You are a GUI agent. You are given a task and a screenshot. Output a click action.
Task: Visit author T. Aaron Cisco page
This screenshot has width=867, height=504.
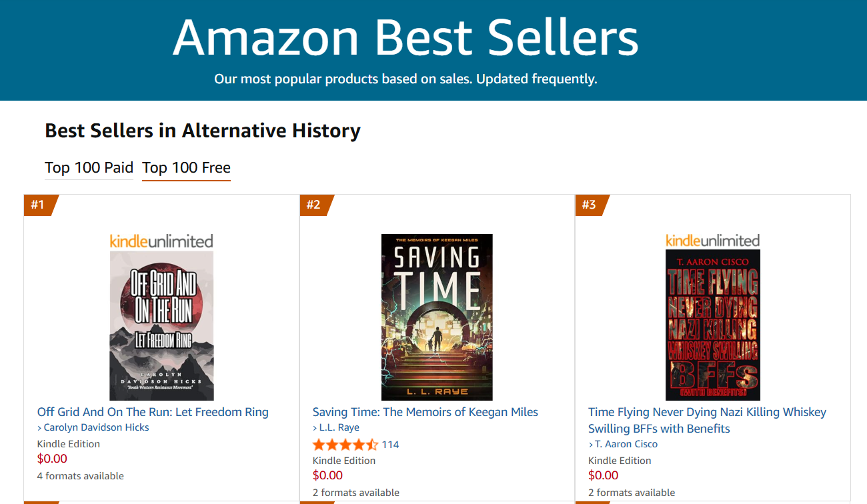626,444
